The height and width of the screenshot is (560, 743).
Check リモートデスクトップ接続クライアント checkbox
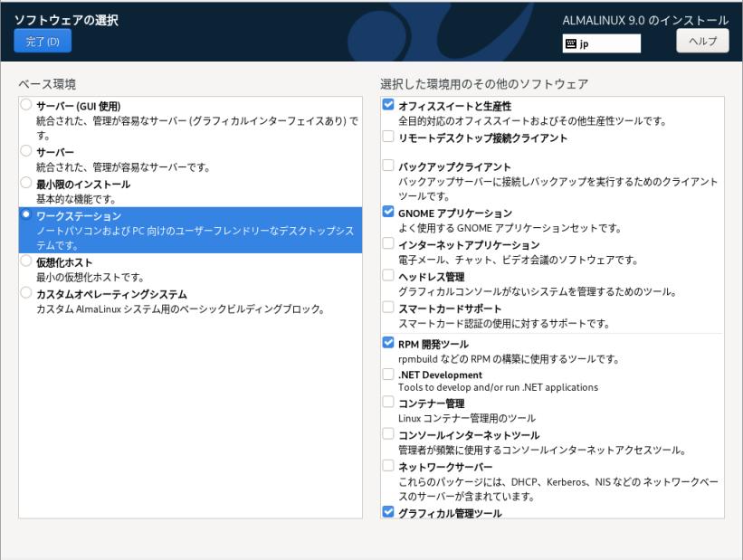coord(388,137)
